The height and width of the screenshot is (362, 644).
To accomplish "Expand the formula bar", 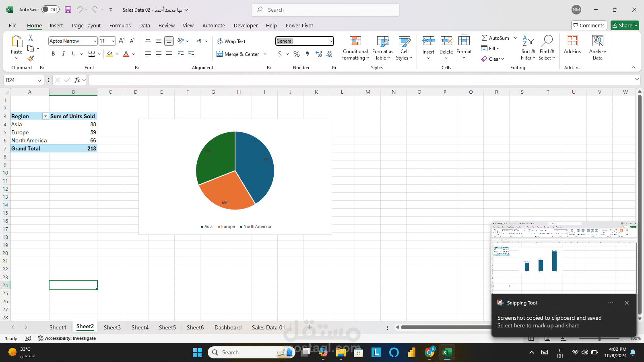I will pyautogui.click(x=637, y=80).
